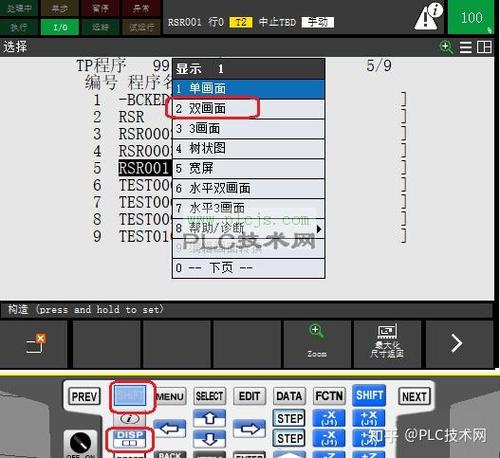Click the 异常 status indicator

pos(141,8)
